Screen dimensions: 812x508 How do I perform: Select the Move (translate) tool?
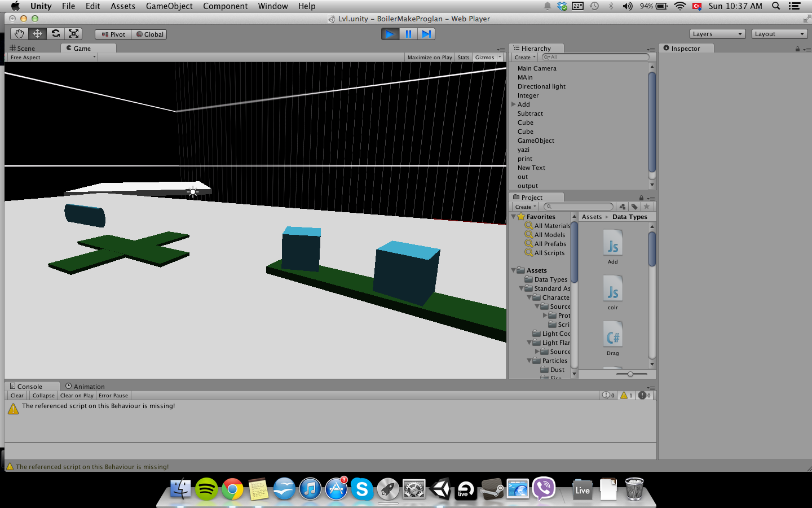click(37, 34)
